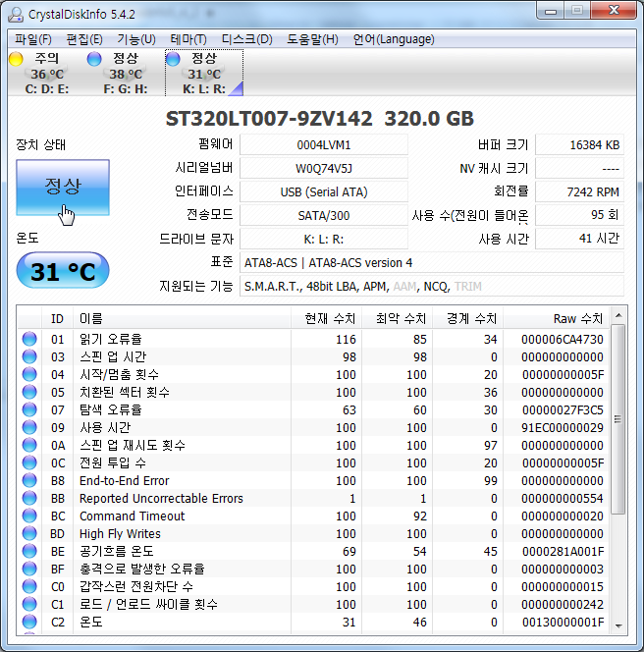The height and width of the screenshot is (652, 644).
Task: Click status circle for B8 End-to-End Error
Action: point(29,480)
